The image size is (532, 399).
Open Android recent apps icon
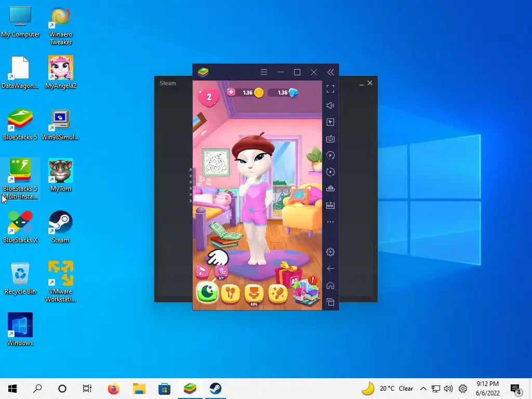[x=330, y=302]
